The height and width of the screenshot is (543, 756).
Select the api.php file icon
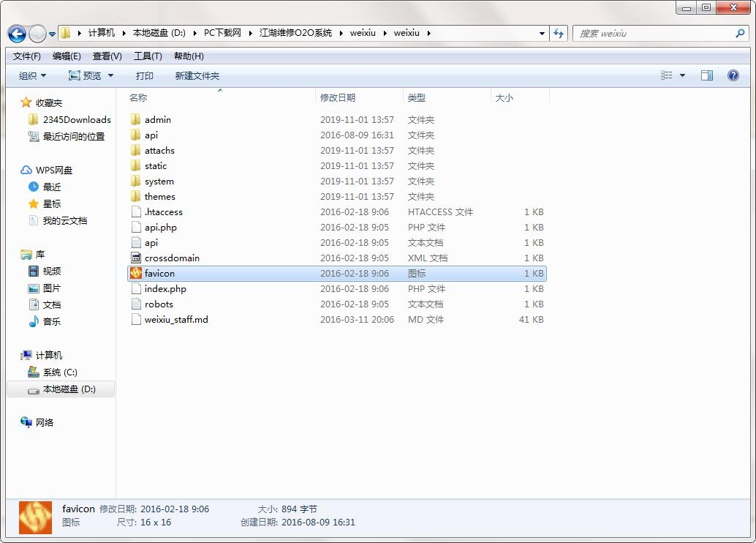tap(136, 227)
